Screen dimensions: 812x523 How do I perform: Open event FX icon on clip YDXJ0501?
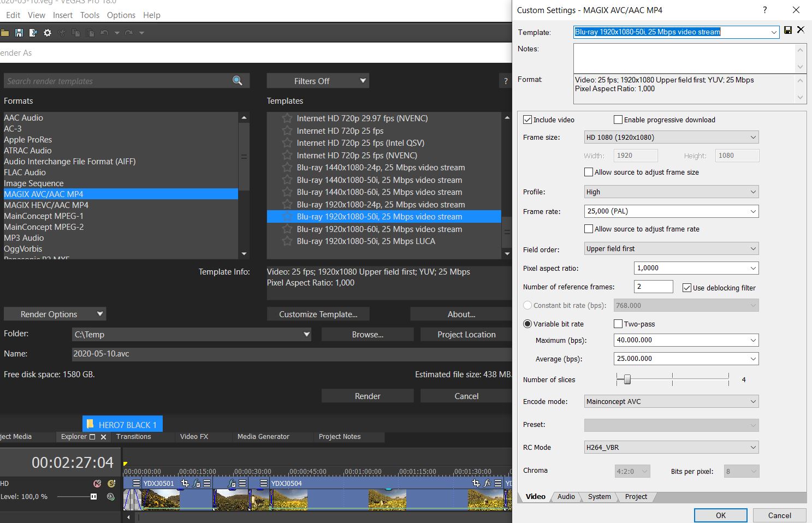pyautogui.click(x=196, y=483)
